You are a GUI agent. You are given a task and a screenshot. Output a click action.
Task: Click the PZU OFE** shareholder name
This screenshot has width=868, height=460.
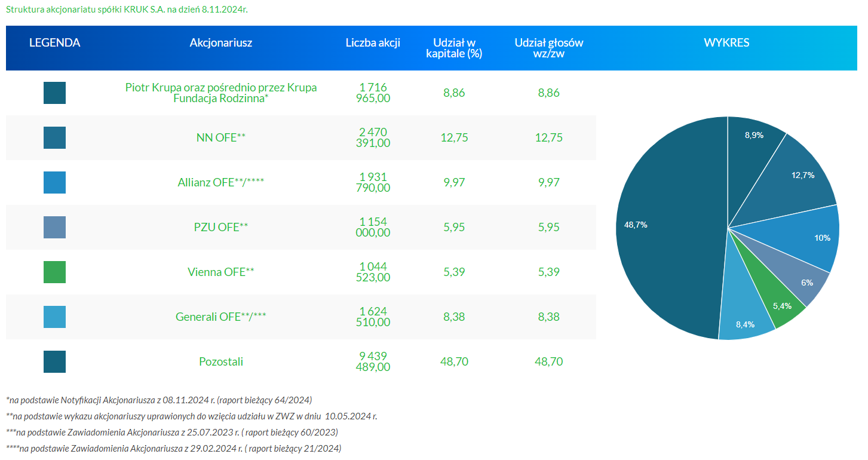[221, 228]
